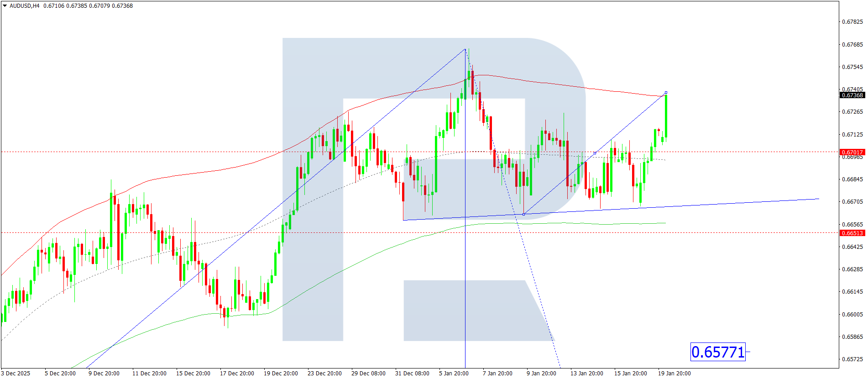This screenshot has height=379, width=868.
Task: Select the 0.66005 price scale value
Action: pos(852,315)
